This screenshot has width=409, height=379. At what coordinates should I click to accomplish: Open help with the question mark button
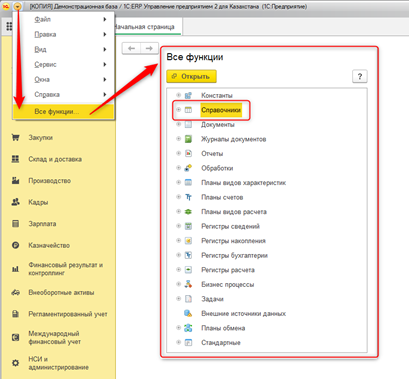click(360, 76)
